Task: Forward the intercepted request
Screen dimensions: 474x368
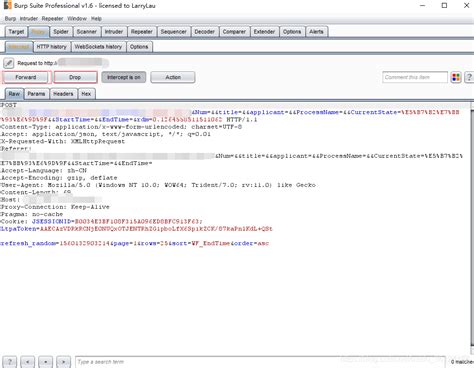Action: click(x=26, y=77)
